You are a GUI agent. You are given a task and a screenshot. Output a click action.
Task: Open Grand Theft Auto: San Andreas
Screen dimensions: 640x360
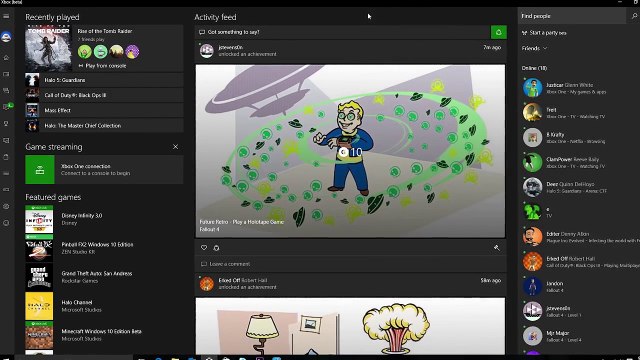click(104, 277)
